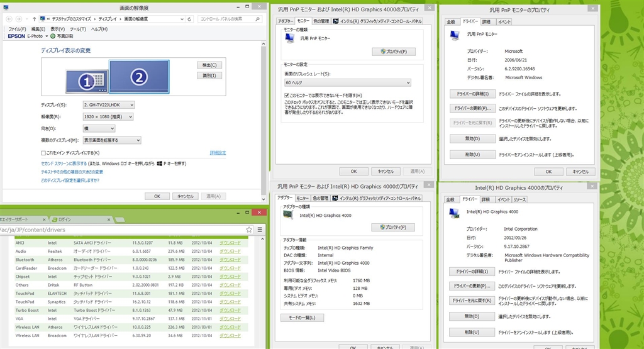The image size is (644, 349).
Task: Open the 編集(E) menu
Action: [38, 29]
